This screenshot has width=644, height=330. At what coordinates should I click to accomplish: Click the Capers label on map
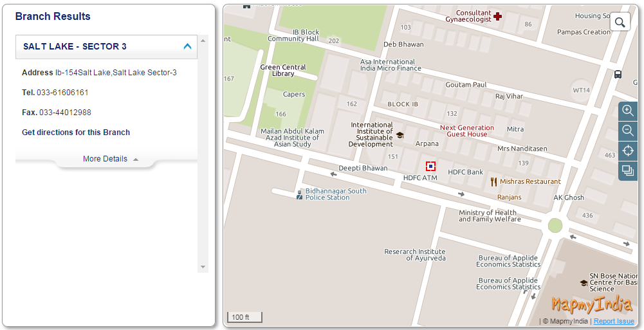(294, 95)
